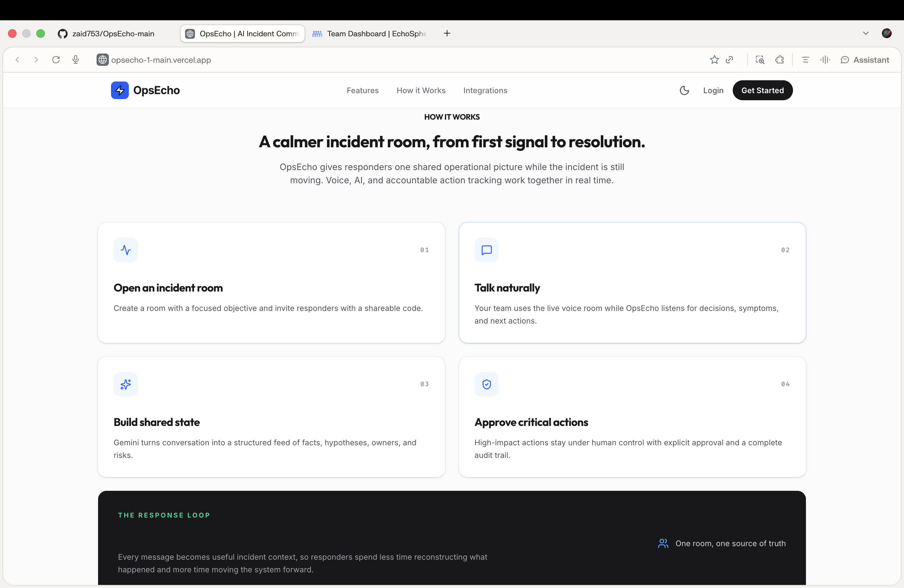Click the Approve critical actions heading
The image size is (904, 588).
tap(531, 422)
